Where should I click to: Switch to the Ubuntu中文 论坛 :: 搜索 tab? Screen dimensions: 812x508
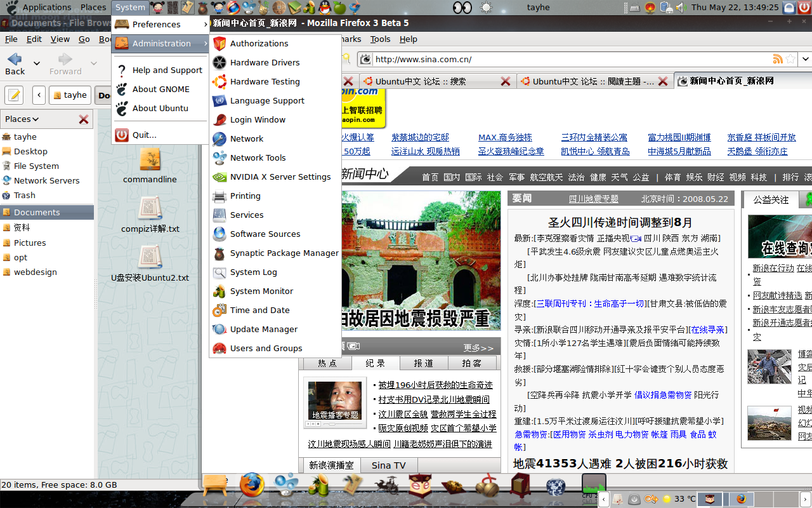[436, 81]
